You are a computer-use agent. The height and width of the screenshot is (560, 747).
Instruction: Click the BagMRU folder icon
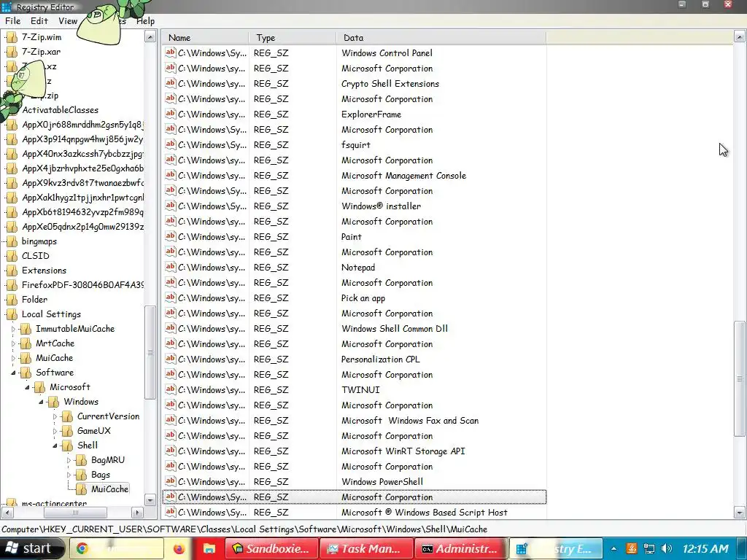coord(82,460)
